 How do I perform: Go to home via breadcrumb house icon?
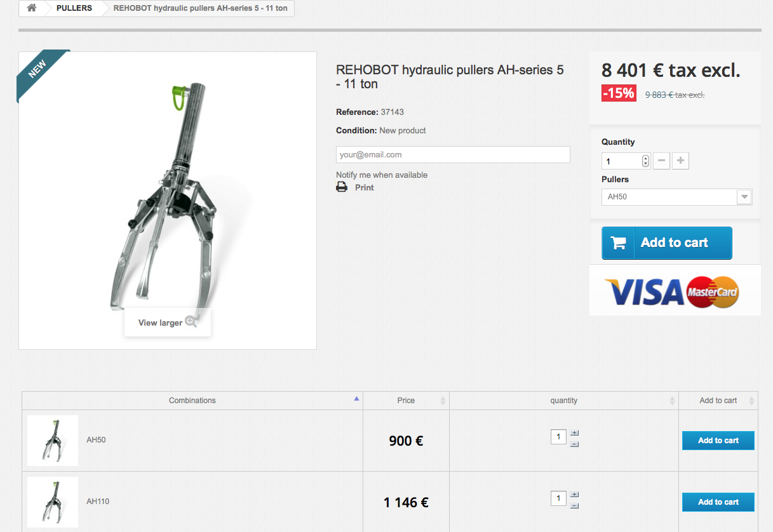(x=31, y=8)
